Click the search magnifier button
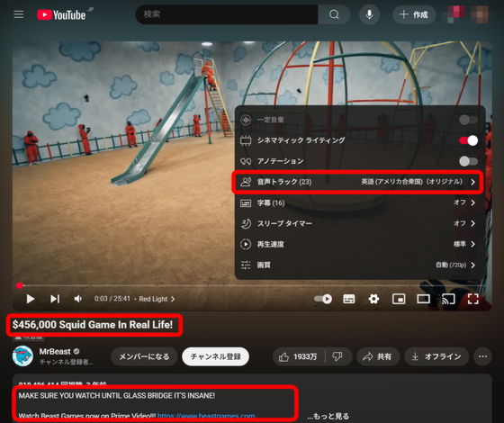 [x=334, y=14]
